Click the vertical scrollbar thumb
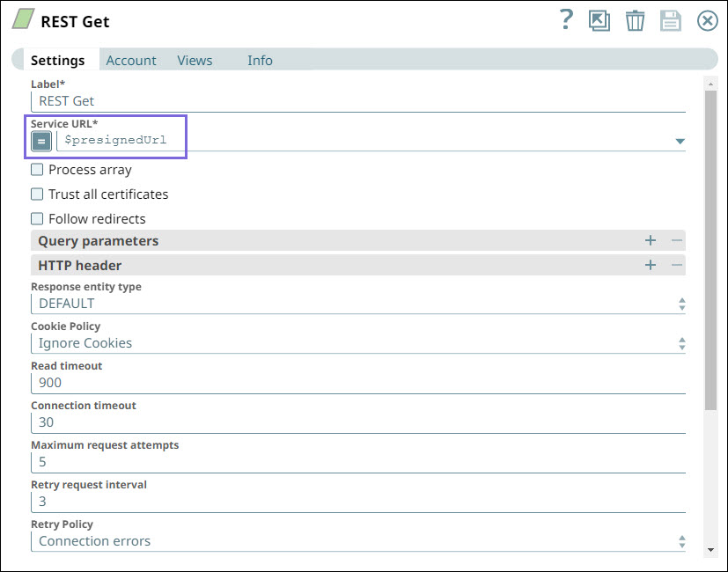Image resolution: width=728 pixels, height=572 pixels. (710, 246)
